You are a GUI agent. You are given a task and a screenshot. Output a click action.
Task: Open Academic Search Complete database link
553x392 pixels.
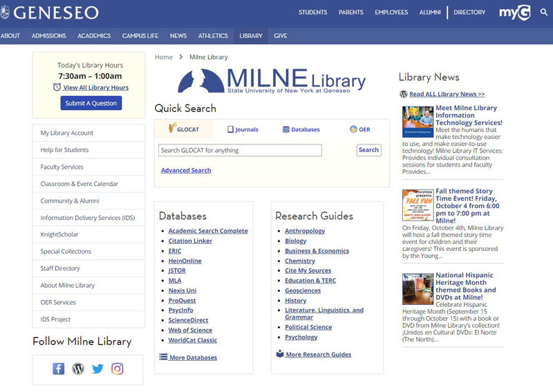point(208,231)
